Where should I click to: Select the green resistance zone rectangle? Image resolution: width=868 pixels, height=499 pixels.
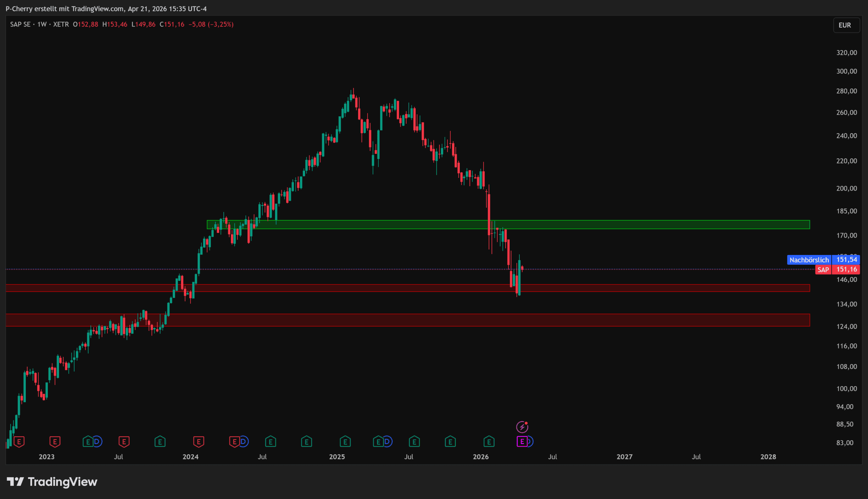click(651, 224)
